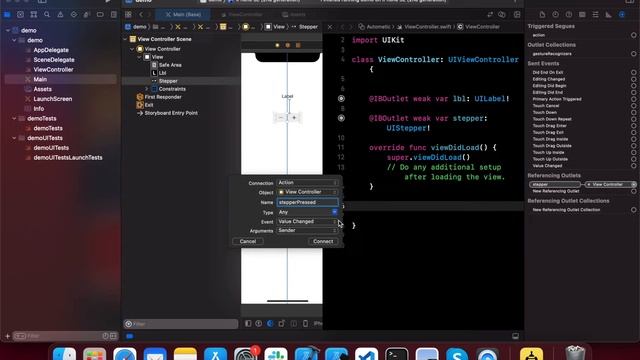
Task: Close the assistant editor pane
Action: pyautogui.click(x=330, y=27)
